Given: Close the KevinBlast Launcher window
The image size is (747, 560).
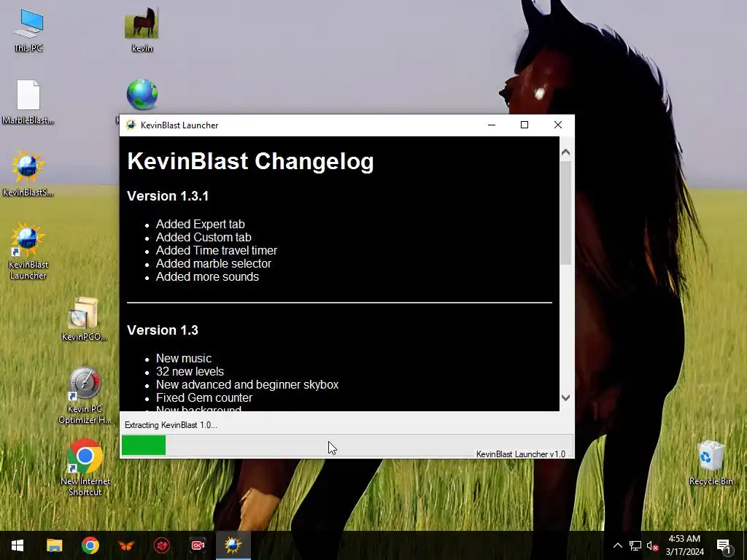Looking at the screenshot, I should [x=558, y=125].
